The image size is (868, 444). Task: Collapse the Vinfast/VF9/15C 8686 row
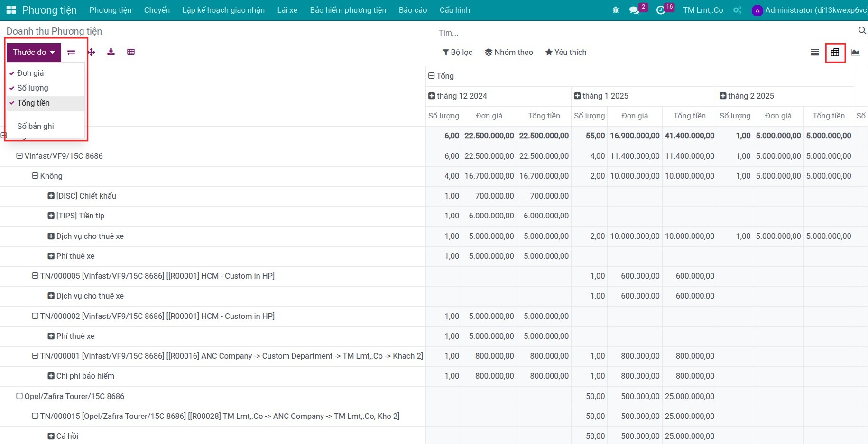(x=60, y=156)
